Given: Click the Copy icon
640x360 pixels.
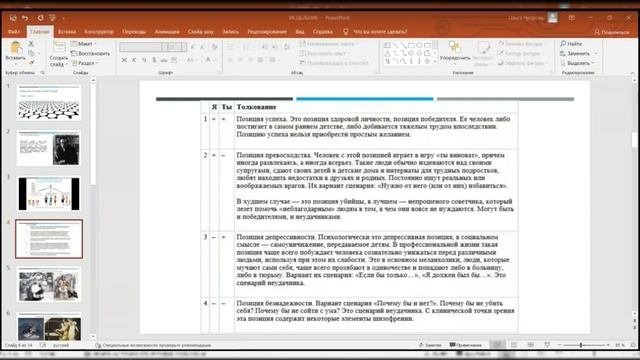Looking at the screenshot, I should (x=31, y=53).
